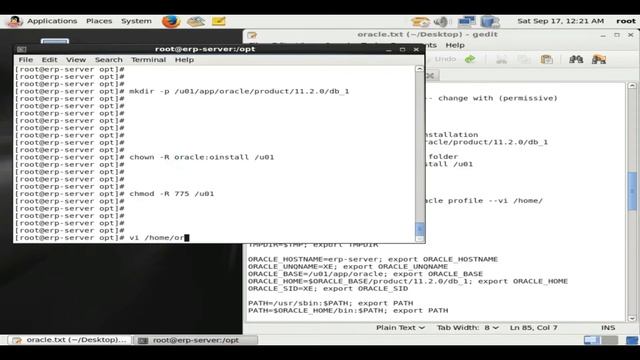Open the Places menu

click(x=99, y=21)
